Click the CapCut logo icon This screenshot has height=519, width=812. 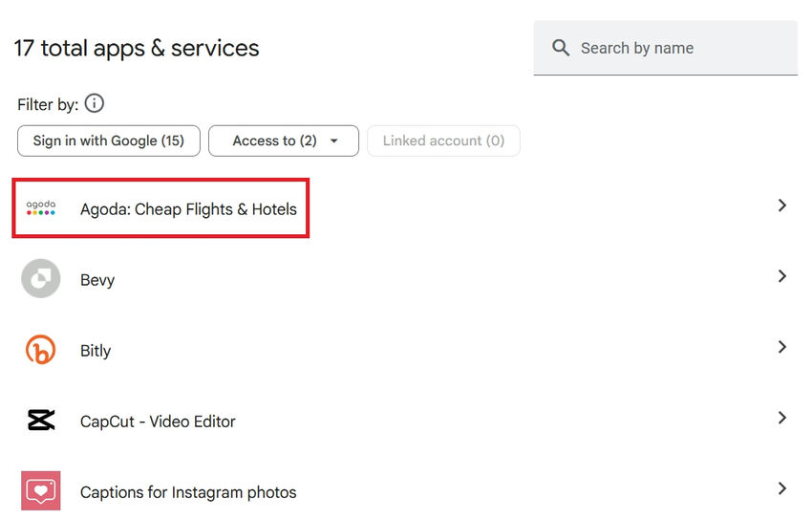click(x=41, y=421)
